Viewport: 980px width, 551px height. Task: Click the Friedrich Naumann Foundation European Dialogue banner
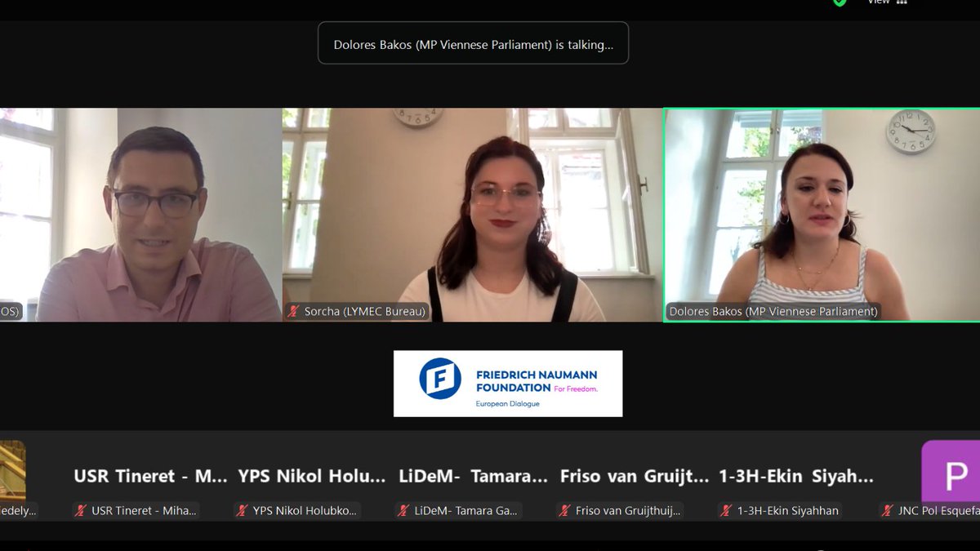pos(508,384)
